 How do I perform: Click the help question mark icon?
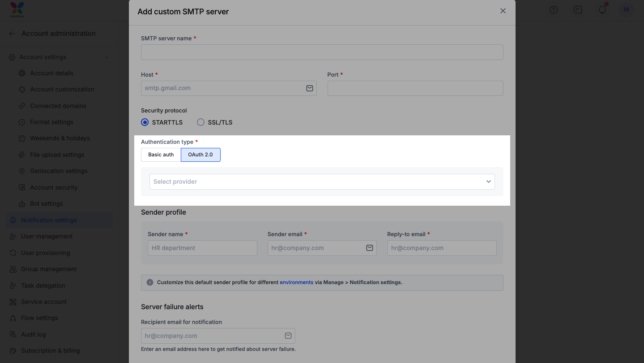click(554, 10)
